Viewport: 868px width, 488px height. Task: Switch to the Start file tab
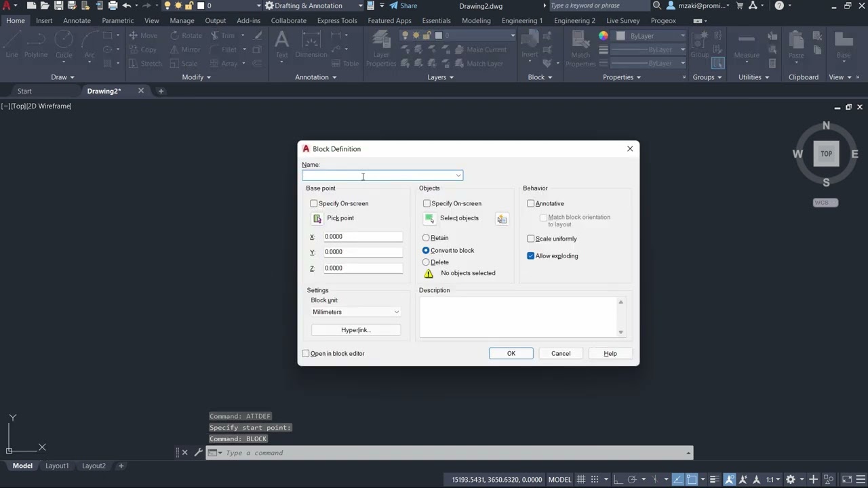[x=24, y=91]
